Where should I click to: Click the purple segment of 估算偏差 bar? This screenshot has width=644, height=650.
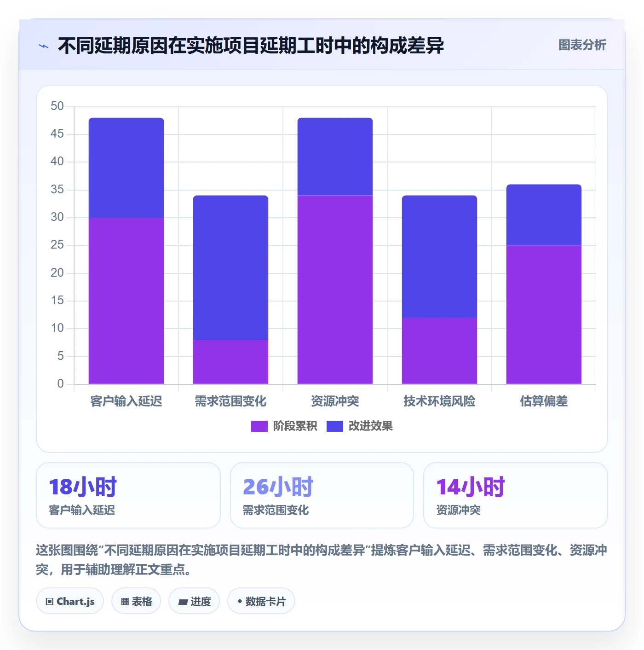coord(544,314)
